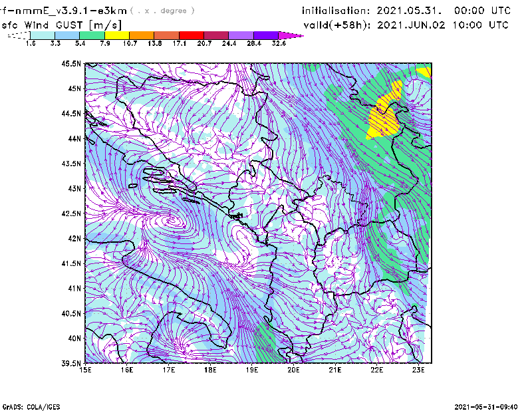Screen dimensions: 532x411
Task: Click the initialisation time 00:00 UTC
Action: 482,11
